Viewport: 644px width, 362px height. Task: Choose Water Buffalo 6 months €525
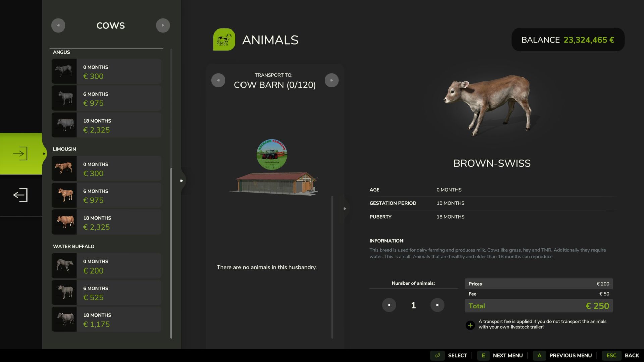(107, 293)
